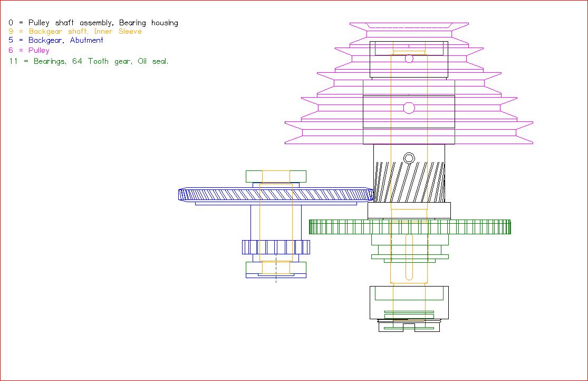Select the small blue pinion gear on backgear shaft
588x381 pixels.
pos(276,247)
